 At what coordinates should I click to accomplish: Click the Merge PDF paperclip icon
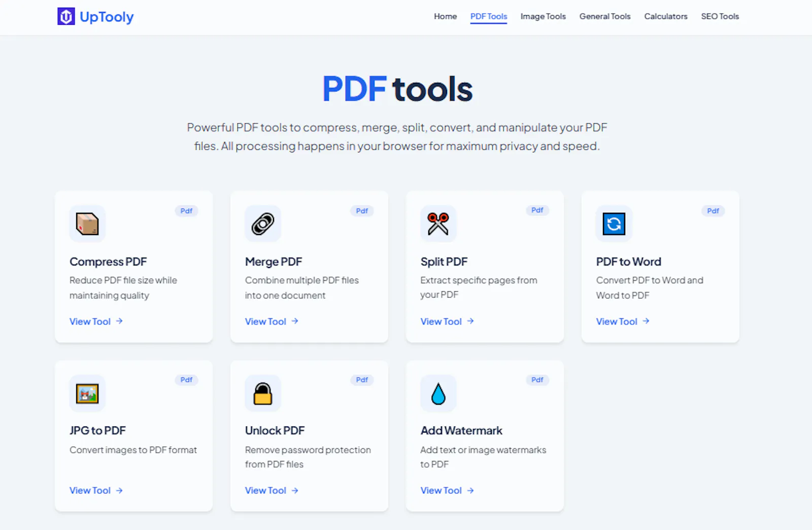click(x=263, y=224)
